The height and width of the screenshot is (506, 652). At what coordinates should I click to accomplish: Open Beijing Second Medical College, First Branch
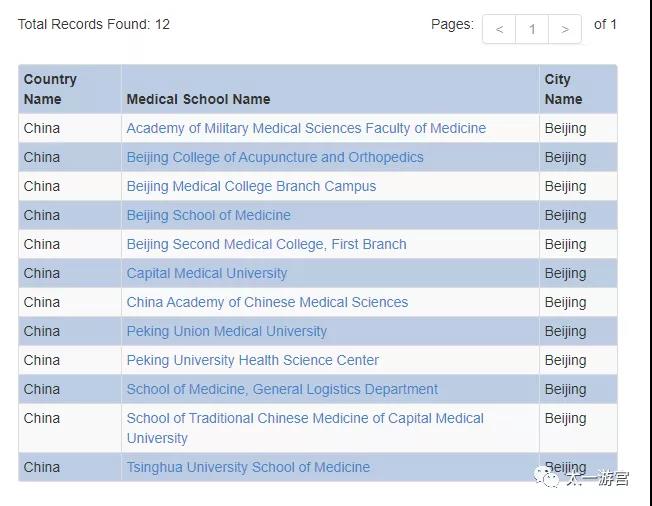(x=267, y=244)
